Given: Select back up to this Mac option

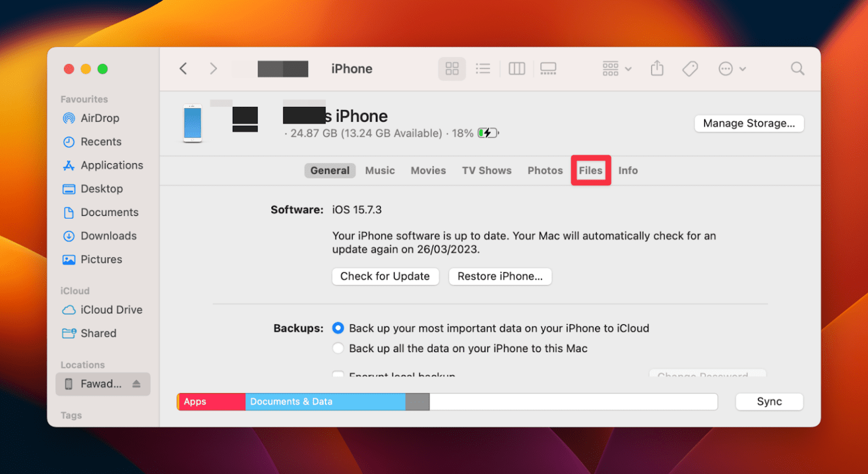Looking at the screenshot, I should coord(338,349).
